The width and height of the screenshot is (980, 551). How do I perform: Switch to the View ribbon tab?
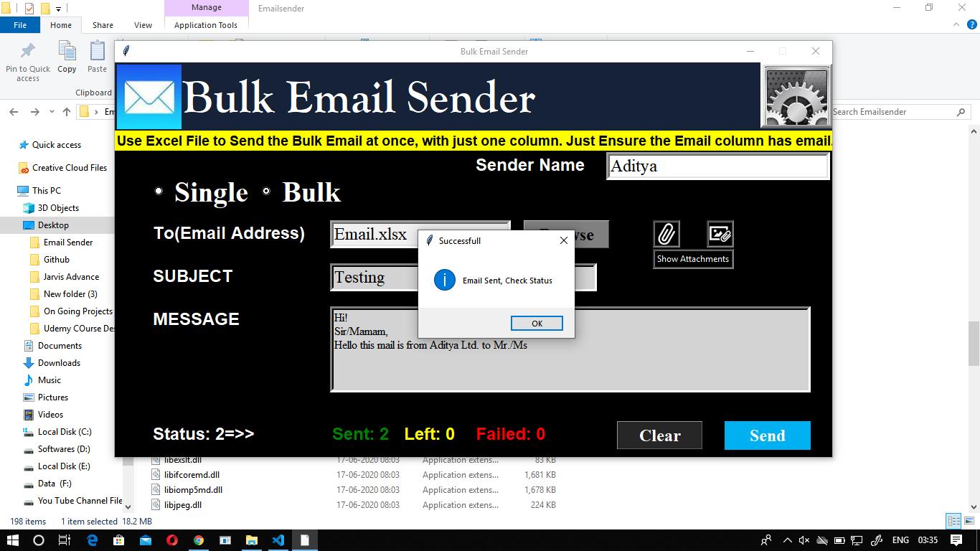(143, 24)
